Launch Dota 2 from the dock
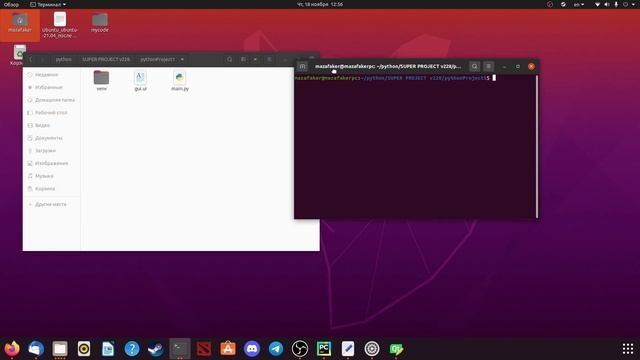 (204, 349)
